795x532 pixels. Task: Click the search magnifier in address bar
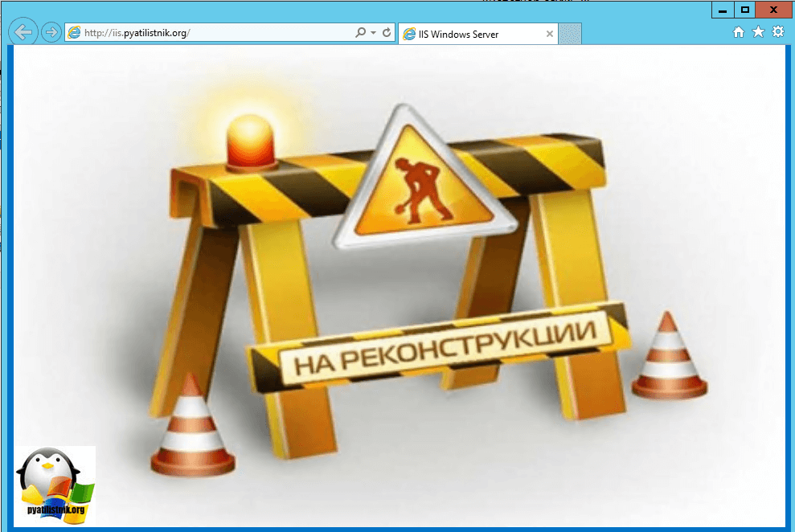click(x=360, y=32)
